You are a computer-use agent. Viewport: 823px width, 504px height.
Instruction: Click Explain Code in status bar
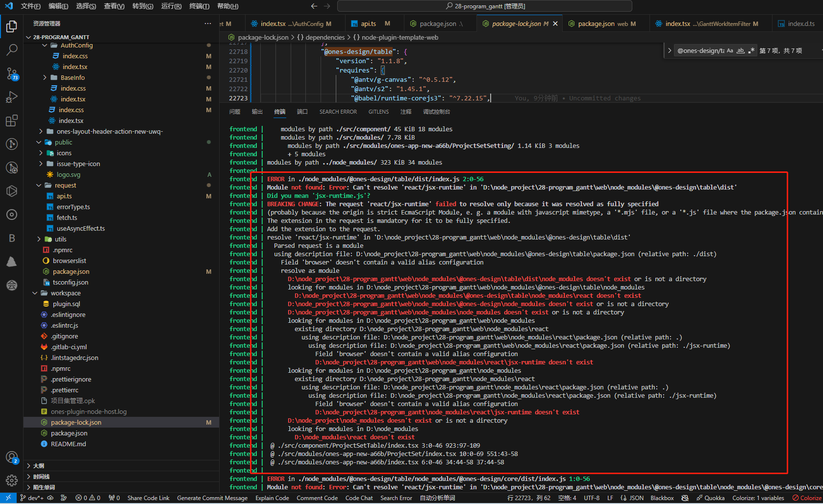[272, 498]
